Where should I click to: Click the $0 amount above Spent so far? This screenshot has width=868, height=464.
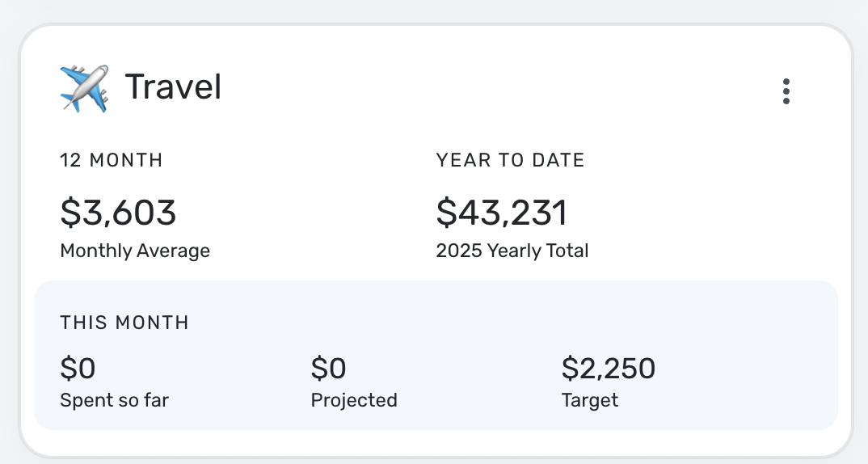(78, 369)
